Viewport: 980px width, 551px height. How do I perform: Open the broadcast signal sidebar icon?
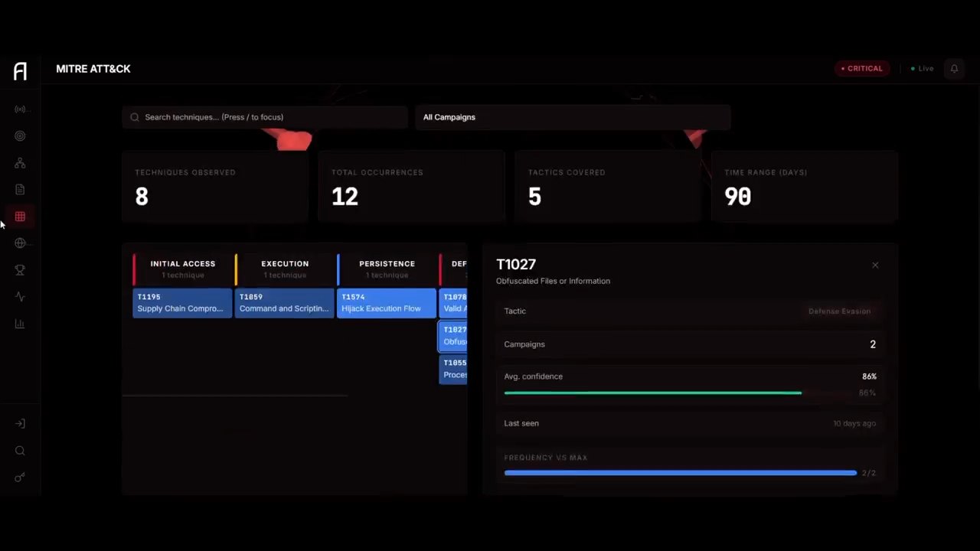pos(20,109)
